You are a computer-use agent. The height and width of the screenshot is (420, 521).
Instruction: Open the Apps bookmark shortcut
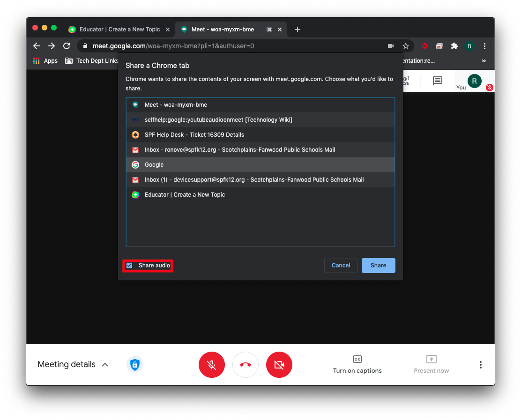point(45,61)
